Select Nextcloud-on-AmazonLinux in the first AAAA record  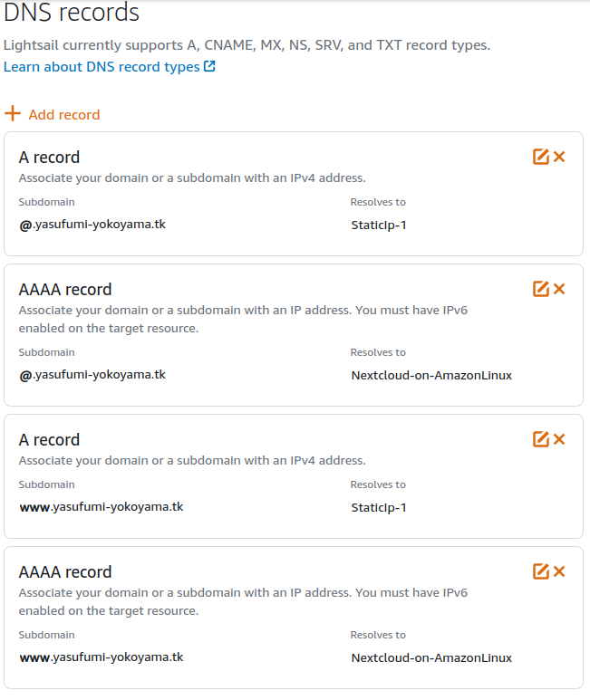[431, 376]
